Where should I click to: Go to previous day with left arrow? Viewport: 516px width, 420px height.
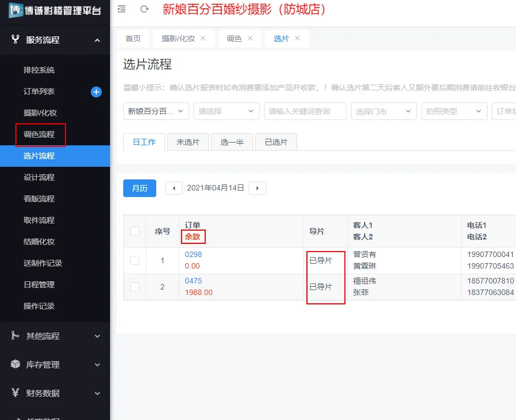174,188
